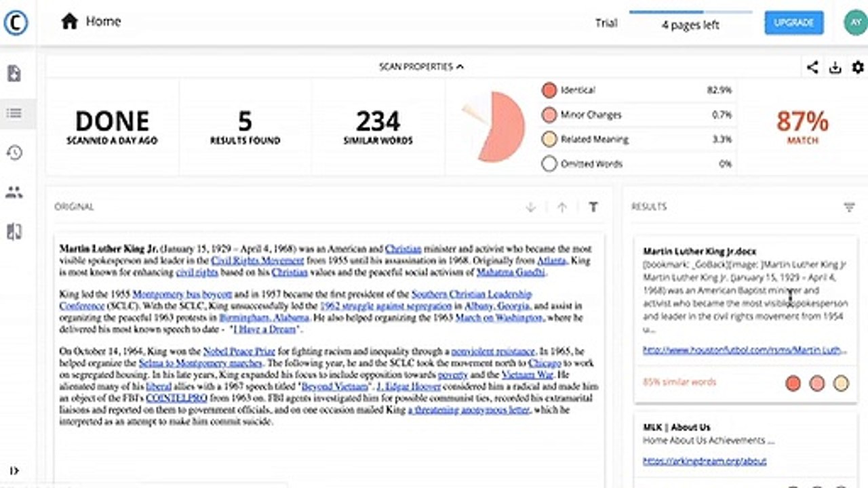The height and width of the screenshot is (488, 868).
Task: Click the I Have a Dream link
Action: [x=264, y=329]
